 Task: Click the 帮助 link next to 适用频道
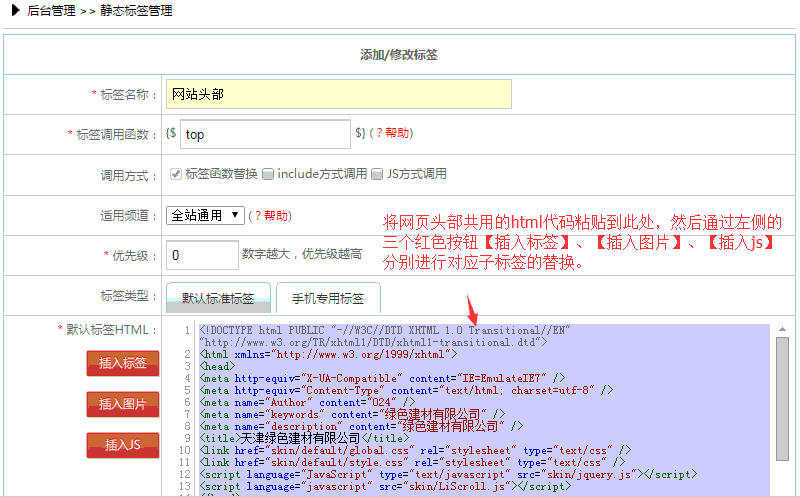click(277, 215)
